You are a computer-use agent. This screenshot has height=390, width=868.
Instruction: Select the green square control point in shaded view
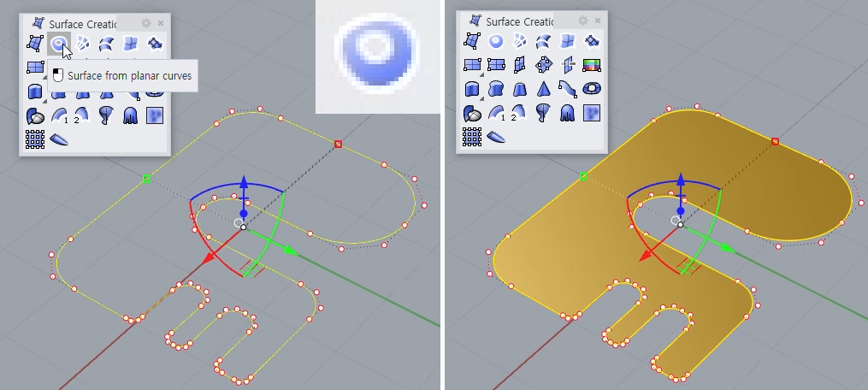583,176
